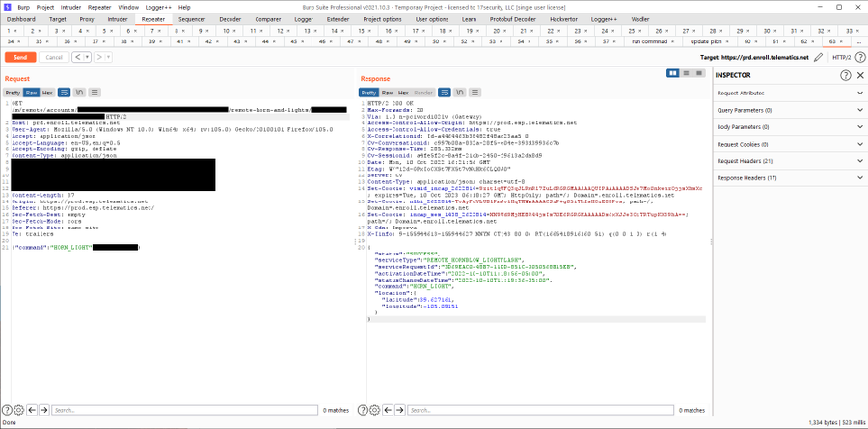
Task: Toggle line wrap in the request editor
Action: click(65, 93)
